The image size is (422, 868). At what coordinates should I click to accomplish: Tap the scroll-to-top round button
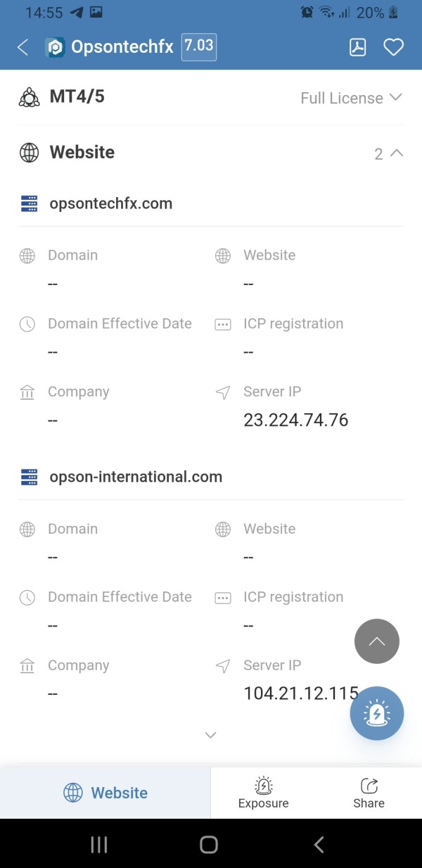click(377, 641)
